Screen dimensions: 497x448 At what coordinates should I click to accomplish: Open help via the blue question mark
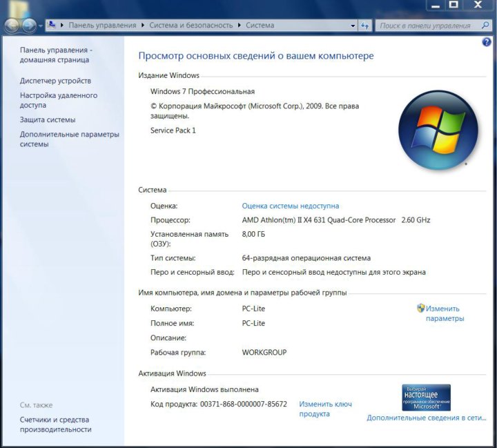[x=487, y=42]
